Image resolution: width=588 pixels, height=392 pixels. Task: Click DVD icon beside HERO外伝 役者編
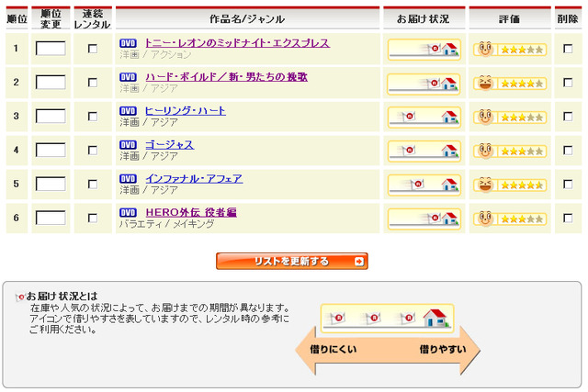click(128, 212)
